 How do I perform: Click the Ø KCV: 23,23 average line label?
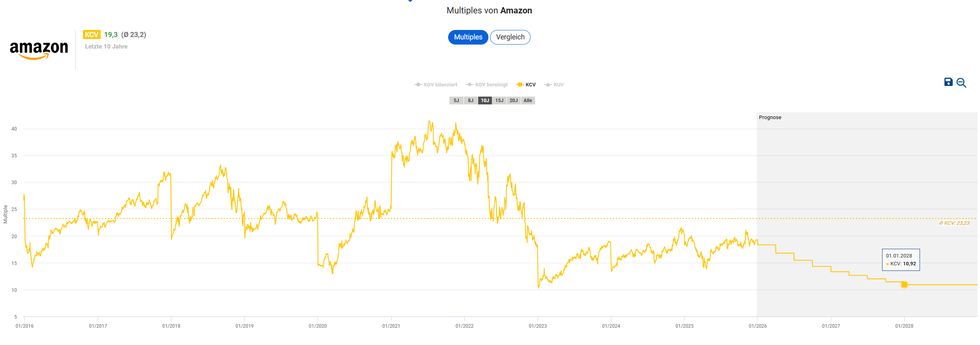click(954, 223)
